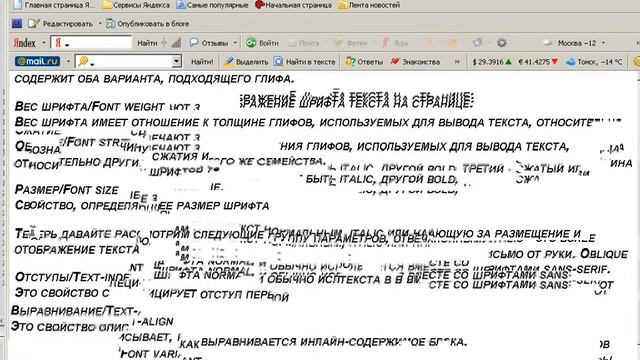
Task: Open the Томск, −14 °C weather widget
Action: coord(594,62)
